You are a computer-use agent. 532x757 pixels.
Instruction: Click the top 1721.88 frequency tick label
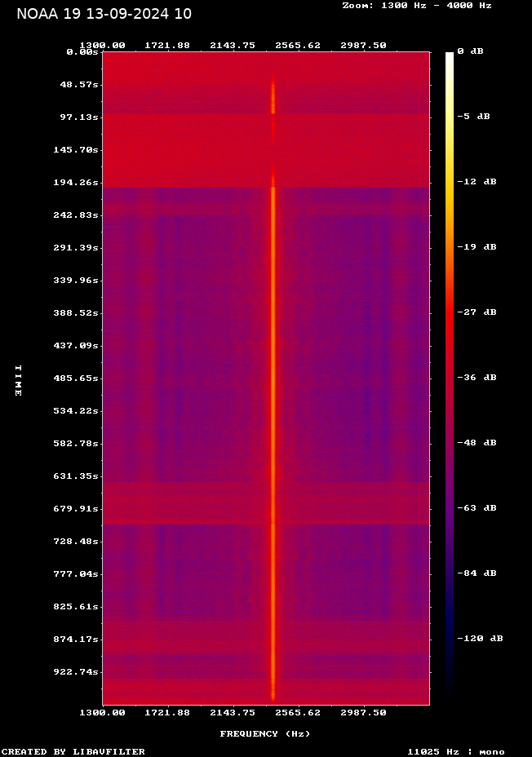tap(168, 46)
